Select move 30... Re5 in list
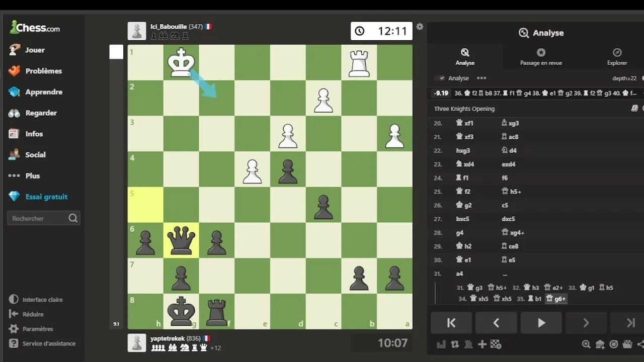 point(508,260)
